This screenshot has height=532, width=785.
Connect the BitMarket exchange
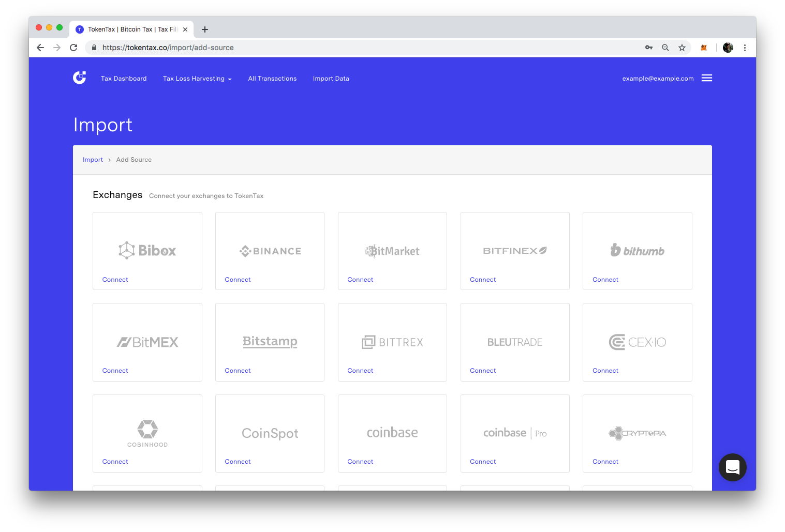360,280
